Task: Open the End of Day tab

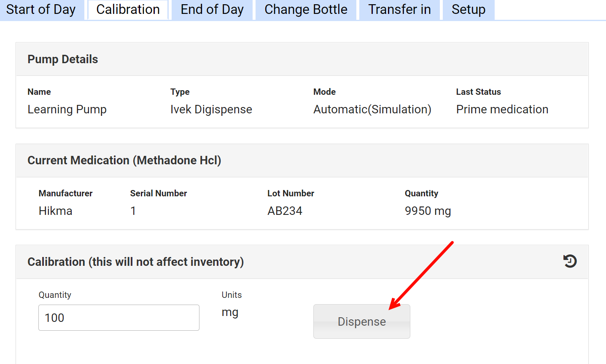Action: coord(212,10)
